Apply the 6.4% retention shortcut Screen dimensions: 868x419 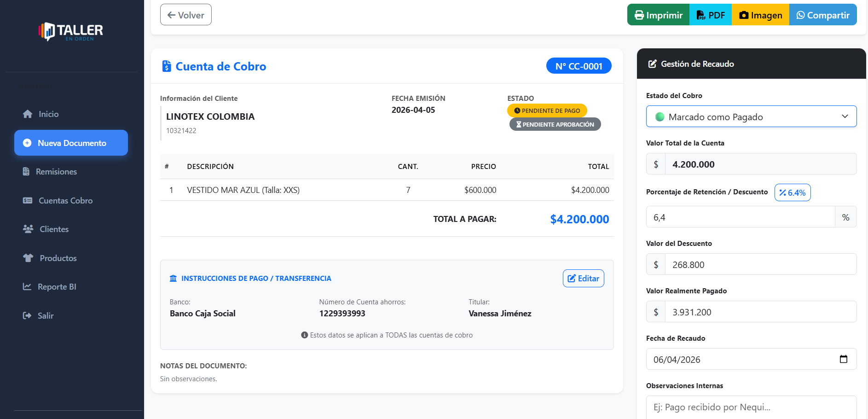point(792,192)
